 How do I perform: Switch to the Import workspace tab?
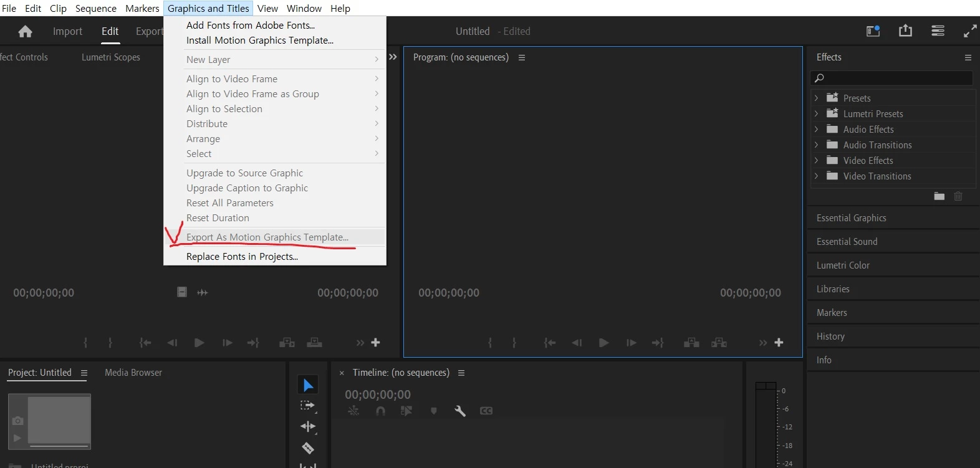tap(67, 31)
